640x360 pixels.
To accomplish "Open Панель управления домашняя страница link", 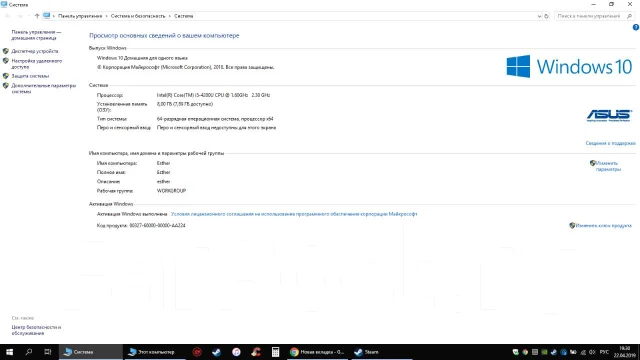I will click(x=36, y=35).
